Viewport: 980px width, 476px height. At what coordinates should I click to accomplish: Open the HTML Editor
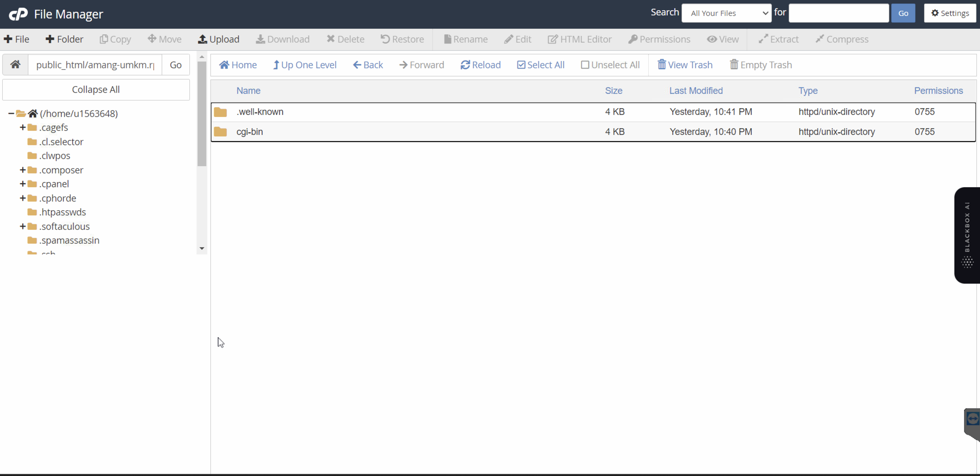click(579, 39)
